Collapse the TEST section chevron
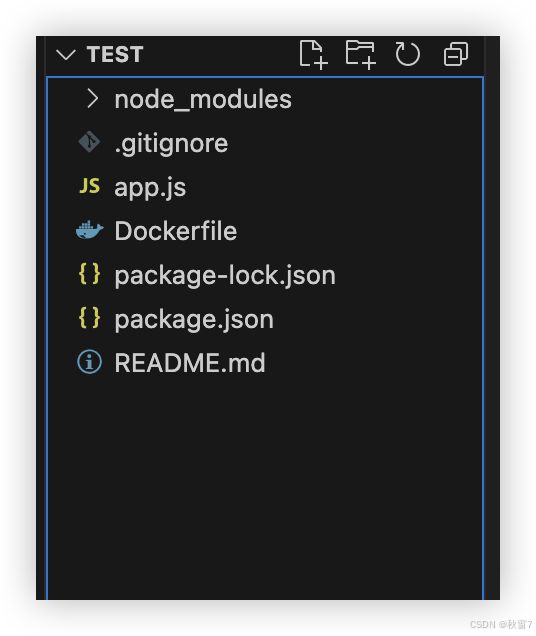The width and height of the screenshot is (536, 636). pos(66,54)
